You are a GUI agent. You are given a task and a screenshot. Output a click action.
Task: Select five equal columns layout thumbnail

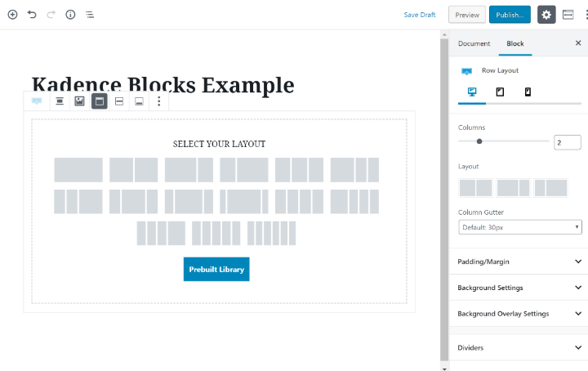click(216, 233)
